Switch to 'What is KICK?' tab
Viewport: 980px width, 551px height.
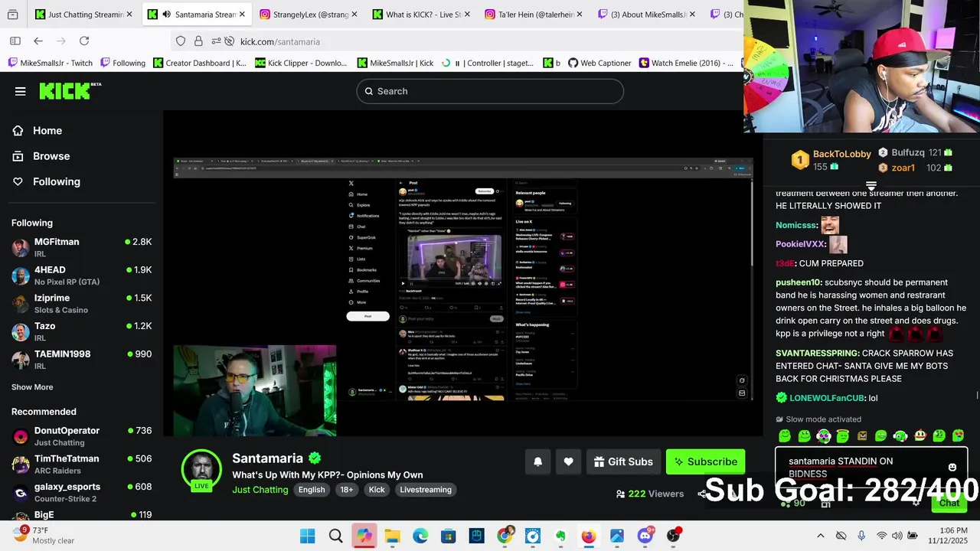[x=421, y=15]
